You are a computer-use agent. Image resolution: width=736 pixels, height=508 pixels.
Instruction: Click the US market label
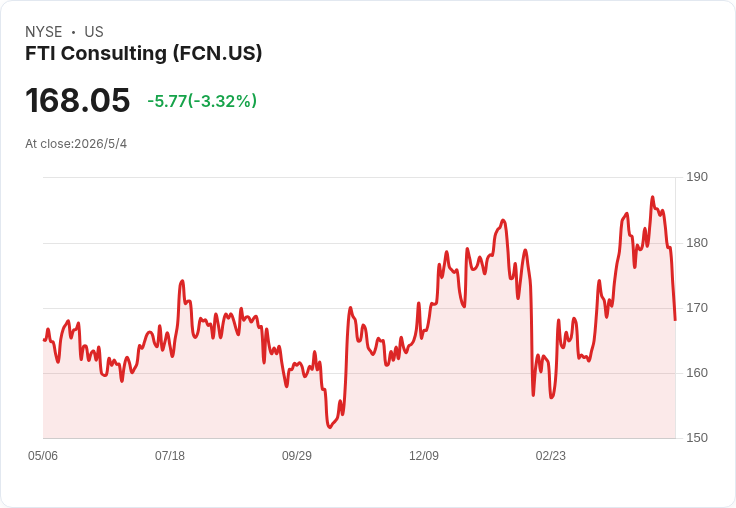click(94, 31)
